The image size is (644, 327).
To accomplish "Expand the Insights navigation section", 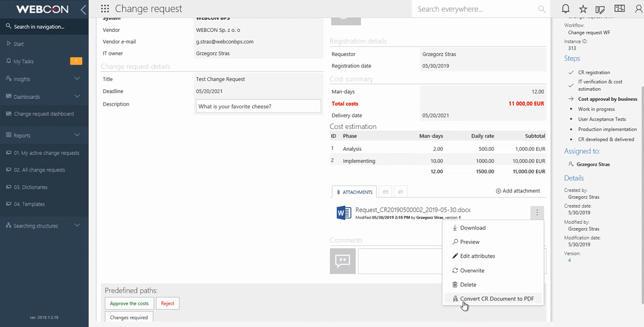I will point(77,79).
